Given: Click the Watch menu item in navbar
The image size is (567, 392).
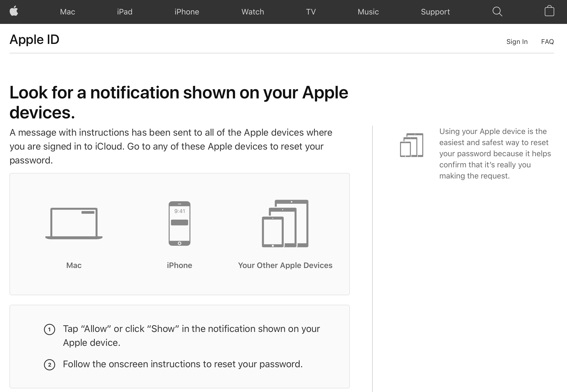Looking at the screenshot, I should coord(253,12).
